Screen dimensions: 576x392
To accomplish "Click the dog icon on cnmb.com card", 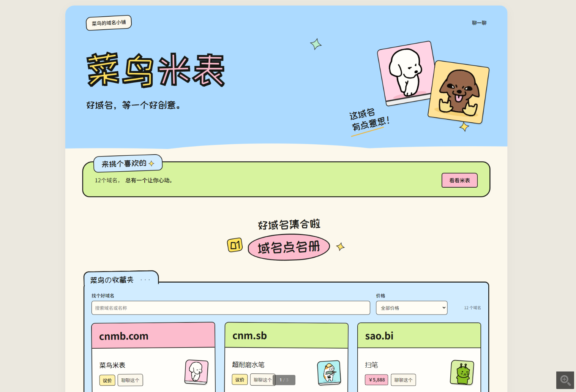I will click(x=196, y=372).
